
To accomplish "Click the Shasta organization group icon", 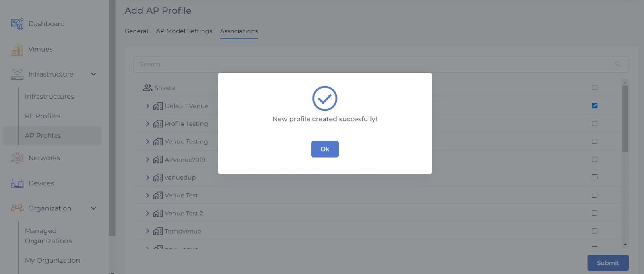I will pos(147,88).
